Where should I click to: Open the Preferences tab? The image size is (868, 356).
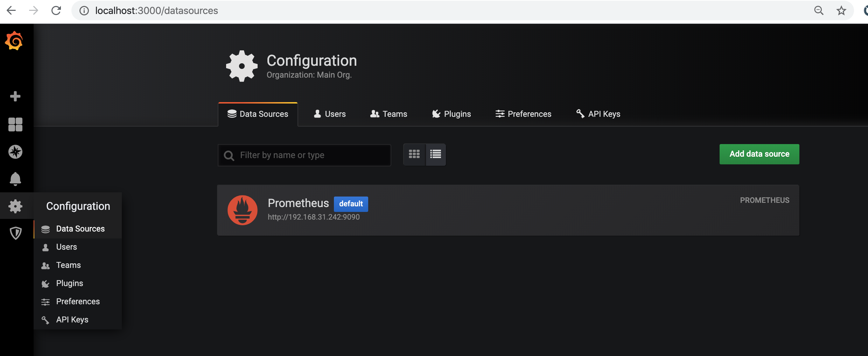523,114
